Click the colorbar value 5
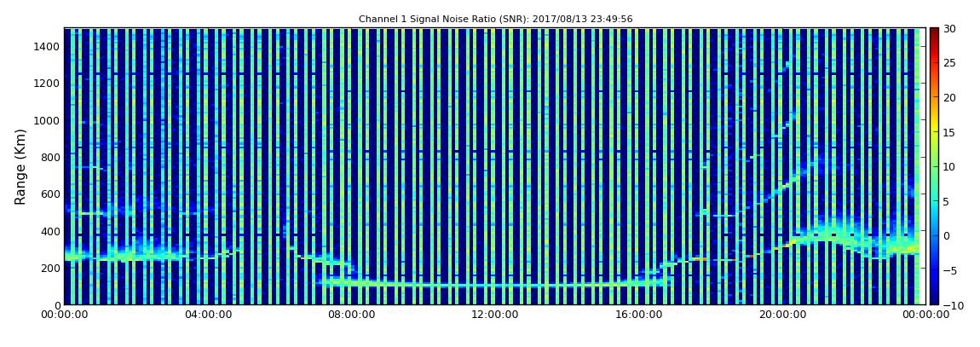This screenshot has width=980, height=347. tap(947, 201)
